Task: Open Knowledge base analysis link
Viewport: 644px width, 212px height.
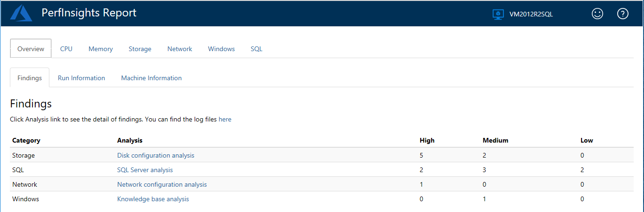Action: pos(153,199)
